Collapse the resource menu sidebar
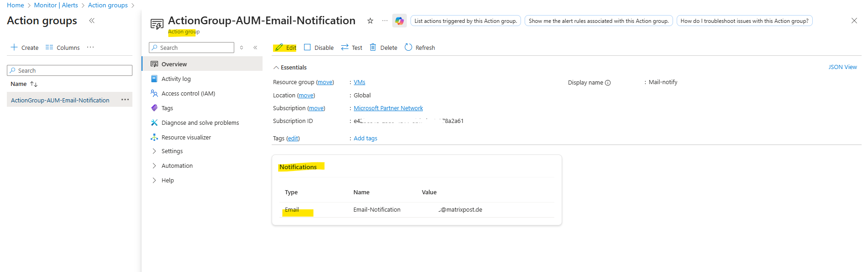Image resolution: width=868 pixels, height=272 pixels. tap(255, 48)
